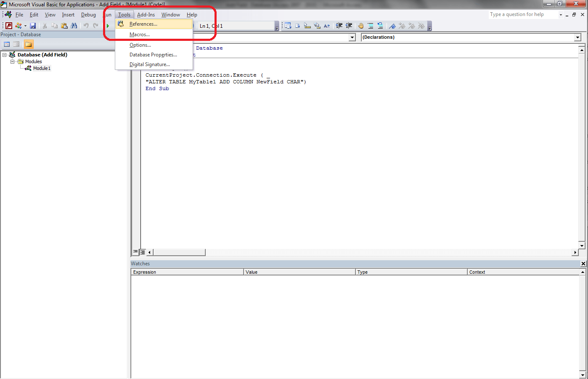Screen dimensions: 588x379
Task: Run the sub with the green play icon
Action: tap(108, 26)
